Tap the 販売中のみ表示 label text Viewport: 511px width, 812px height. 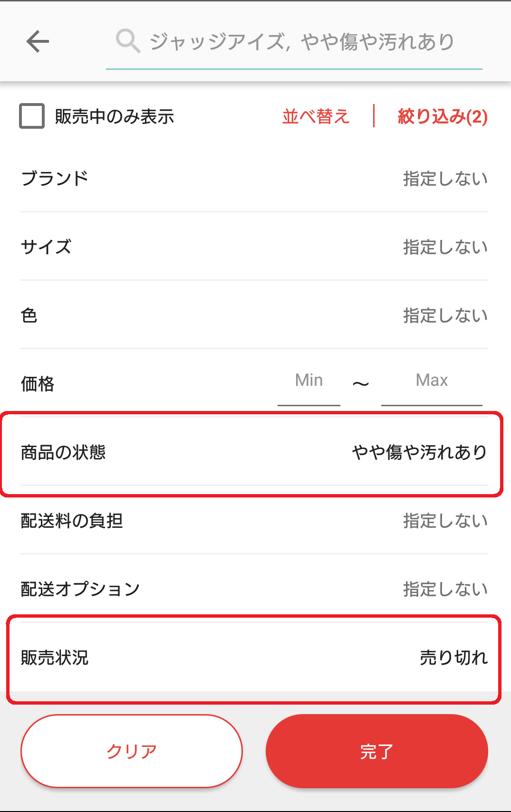click(x=115, y=116)
